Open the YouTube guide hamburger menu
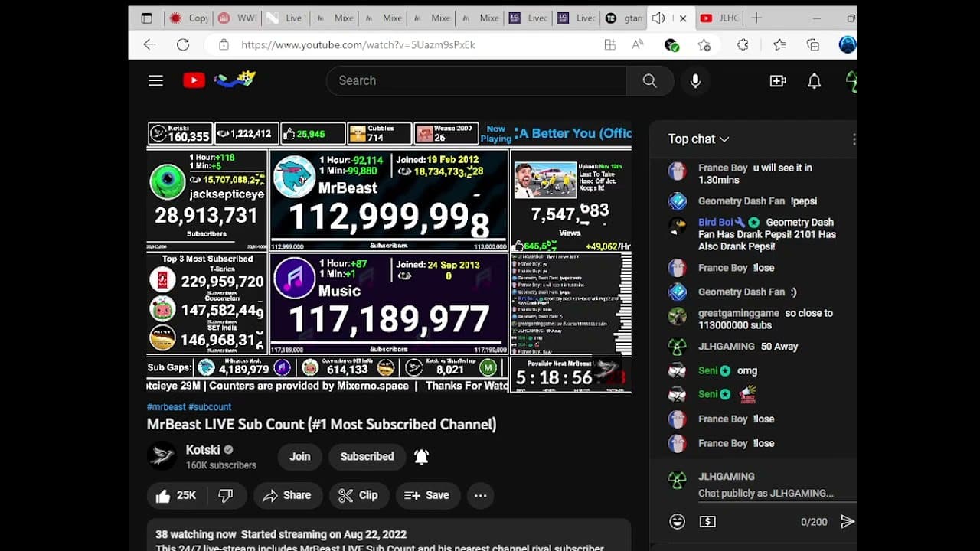Image resolution: width=980 pixels, height=551 pixels. [x=155, y=80]
